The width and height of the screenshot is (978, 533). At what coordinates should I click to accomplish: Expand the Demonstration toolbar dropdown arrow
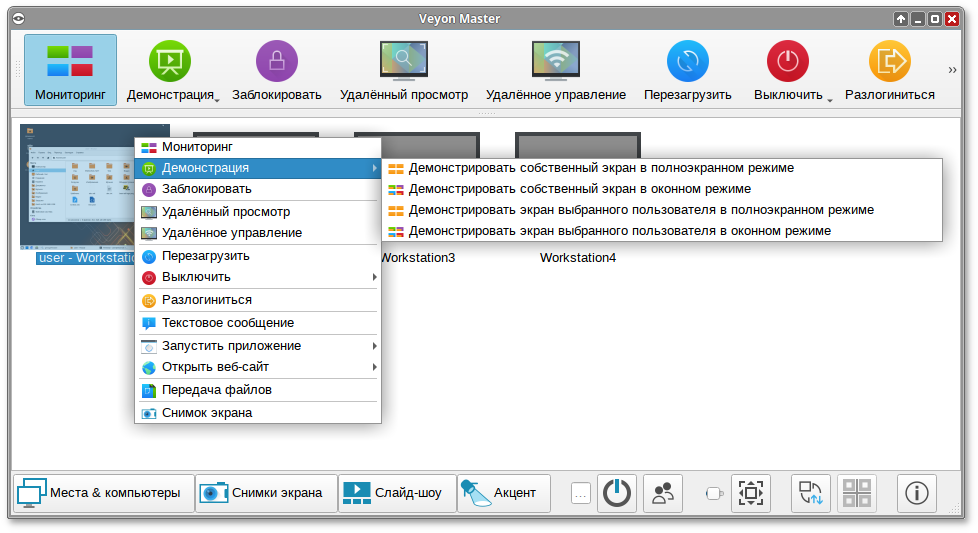216,98
